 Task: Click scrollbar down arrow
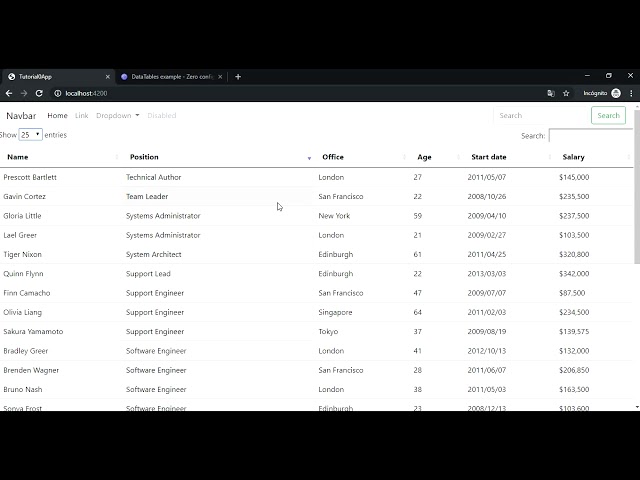637,407
